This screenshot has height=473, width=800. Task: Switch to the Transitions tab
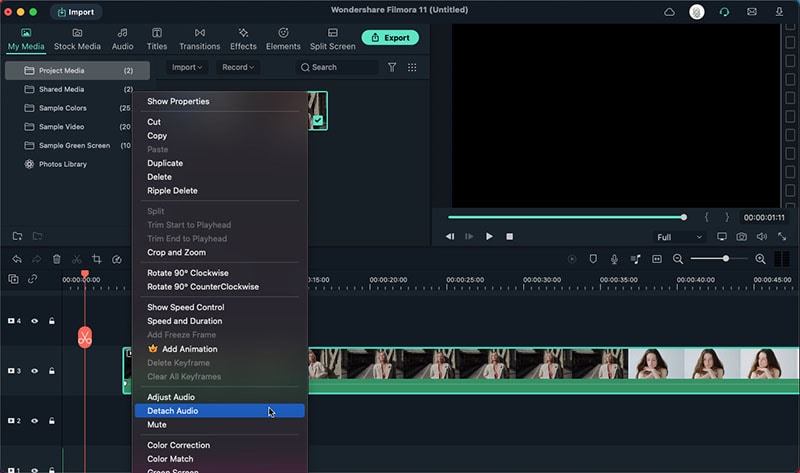point(199,39)
